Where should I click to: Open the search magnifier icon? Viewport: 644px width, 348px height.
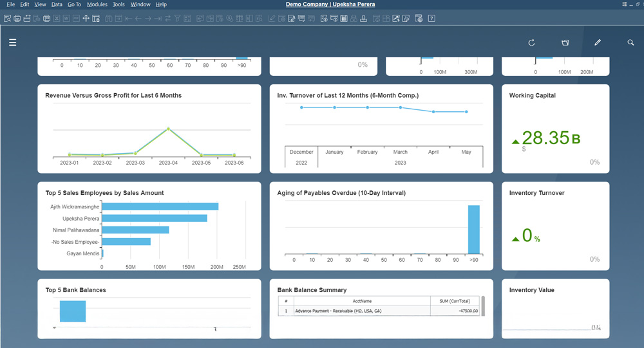click(630, 42)
